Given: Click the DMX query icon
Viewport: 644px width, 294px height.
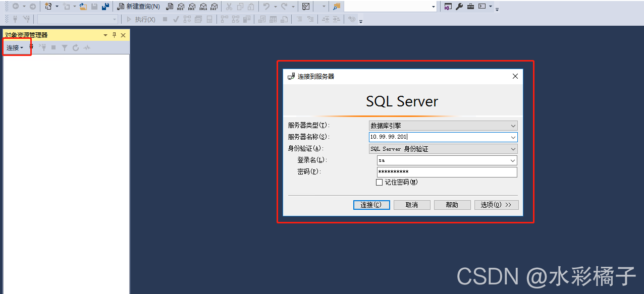Looking at the screenshot, I should pyautogui.click(x=192, y=7).
